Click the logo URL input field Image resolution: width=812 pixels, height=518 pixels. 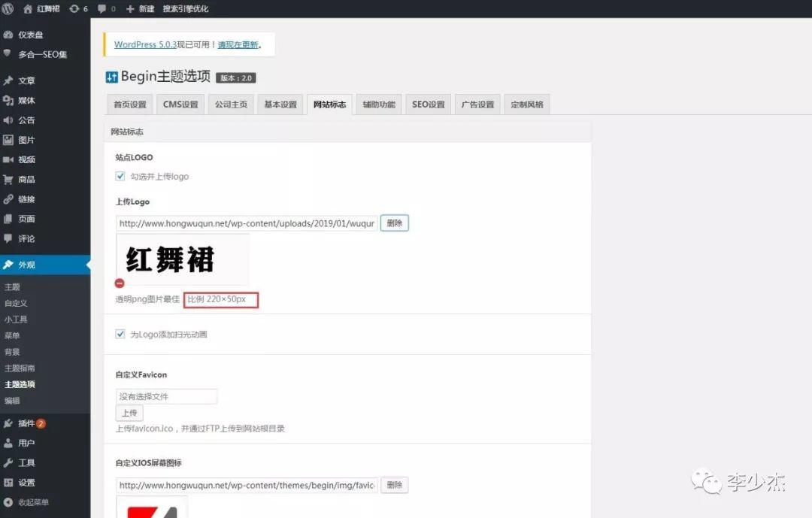point(247,223)
